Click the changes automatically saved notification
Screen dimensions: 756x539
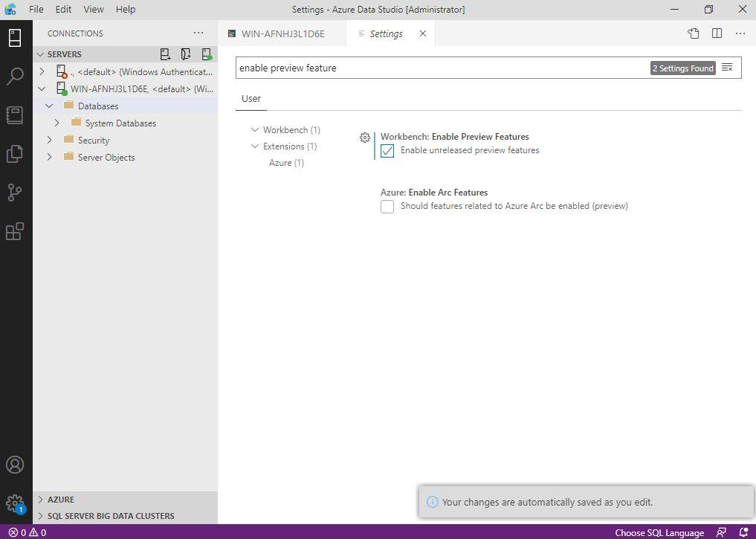click(x=586, y=502)
